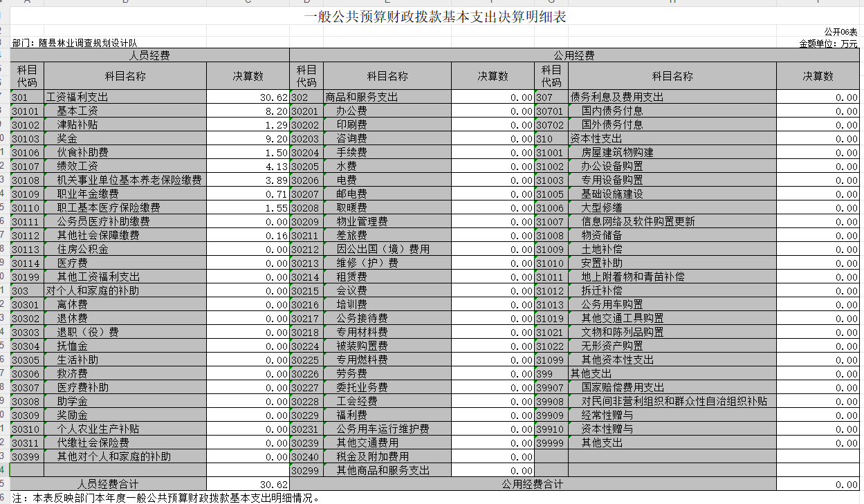Image resolution: width=864 pixels, height=504 pixels.
Task: Select the 30103 奖金 name cell
Action: pos(125,138)
